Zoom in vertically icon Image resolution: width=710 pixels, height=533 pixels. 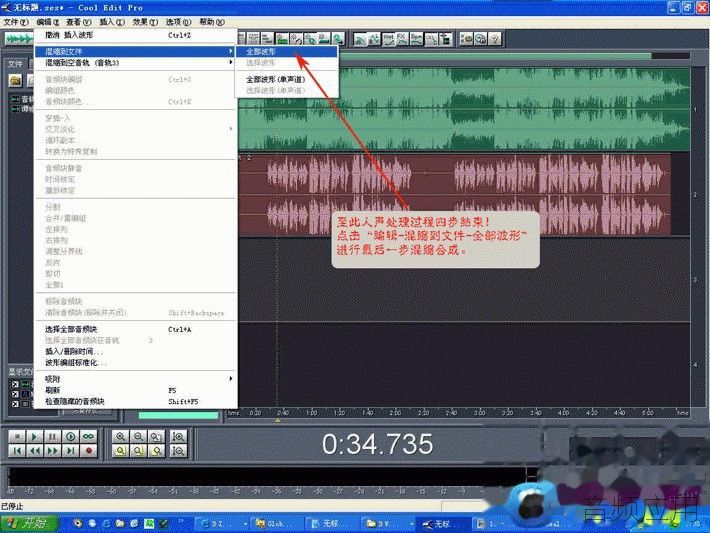tap(179, 437)
